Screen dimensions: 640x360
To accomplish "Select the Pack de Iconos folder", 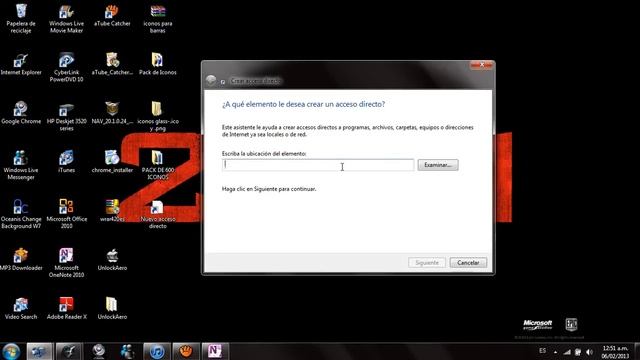I will [158, 64].
